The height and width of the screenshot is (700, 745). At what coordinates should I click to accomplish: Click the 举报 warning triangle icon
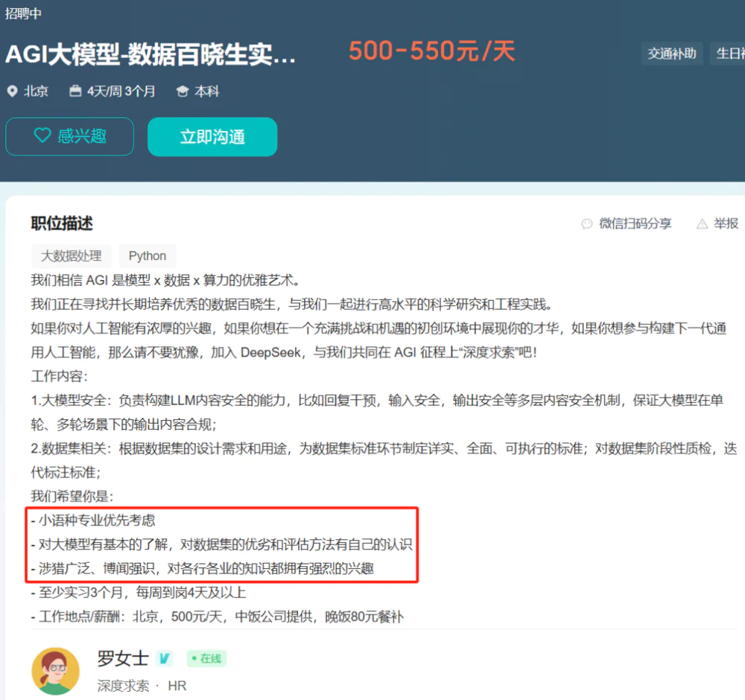click(x=703, y=224)
